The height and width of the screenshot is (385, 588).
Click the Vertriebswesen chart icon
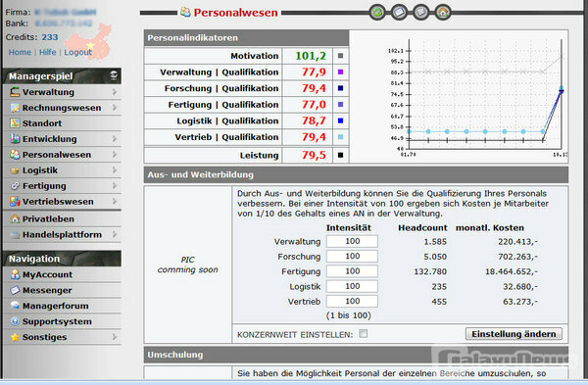pos(15,201)
